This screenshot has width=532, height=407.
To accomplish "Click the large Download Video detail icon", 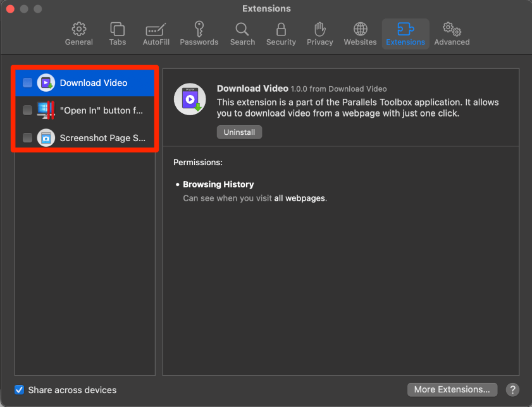I will (x=190, y=99).
